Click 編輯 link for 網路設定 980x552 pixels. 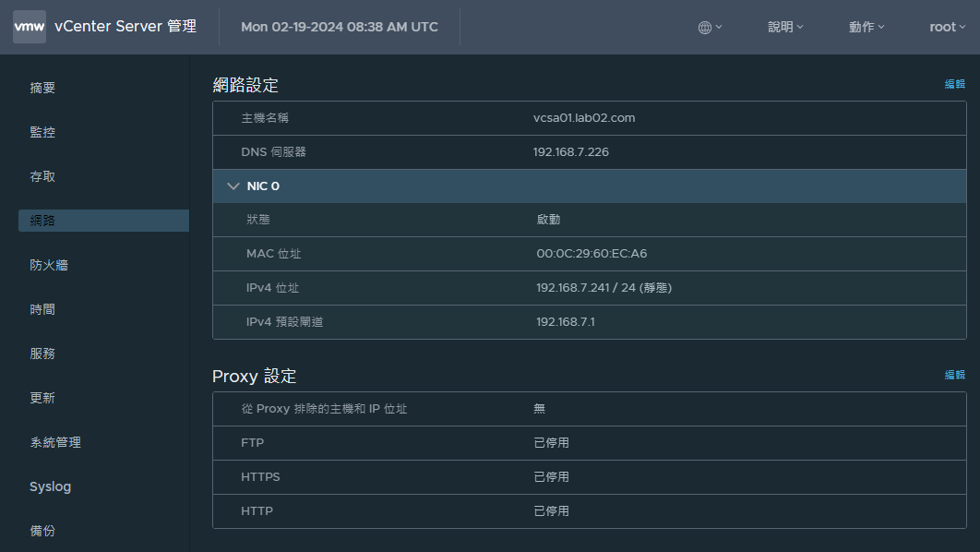954,84
